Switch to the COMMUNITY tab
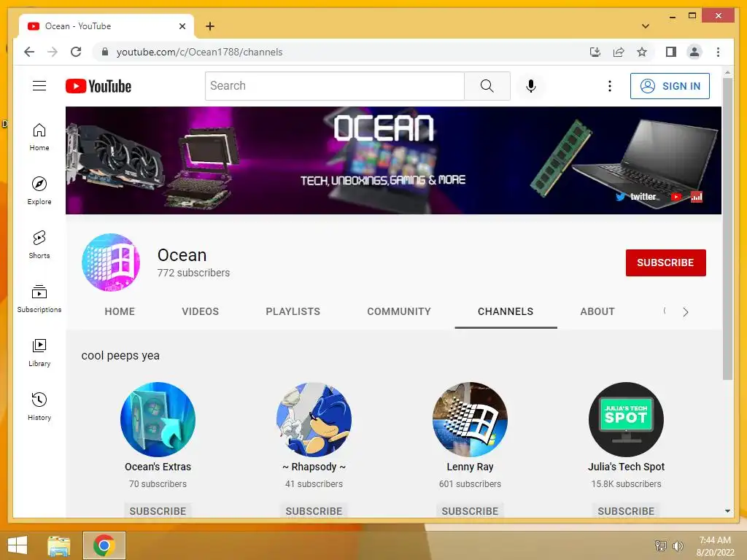Screen dimensions: 747x560 pos(399,311)
